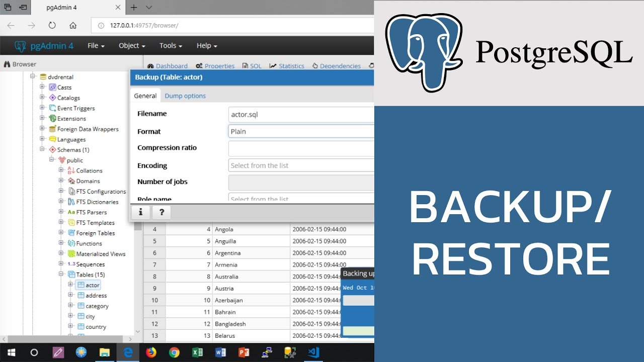Switch to the Dump options tab
The height and width of the screenshot is (362, 644).
(185, 96)
